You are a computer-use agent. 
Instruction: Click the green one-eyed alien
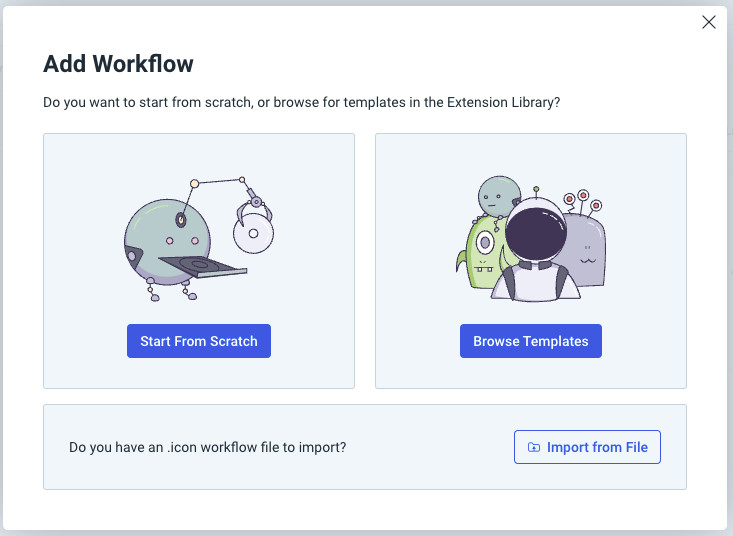[x=484, y=250]
